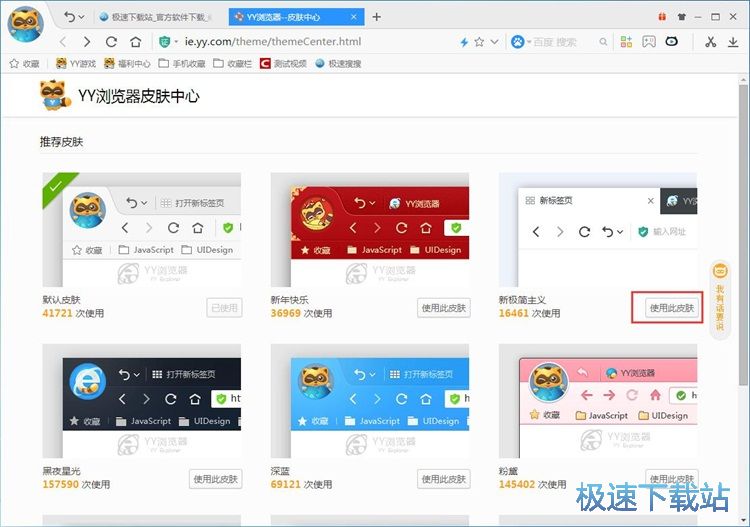This screenshot has width=750, height=527.
Task: Click the lightning speed mode icon
Action: (464, 42)
